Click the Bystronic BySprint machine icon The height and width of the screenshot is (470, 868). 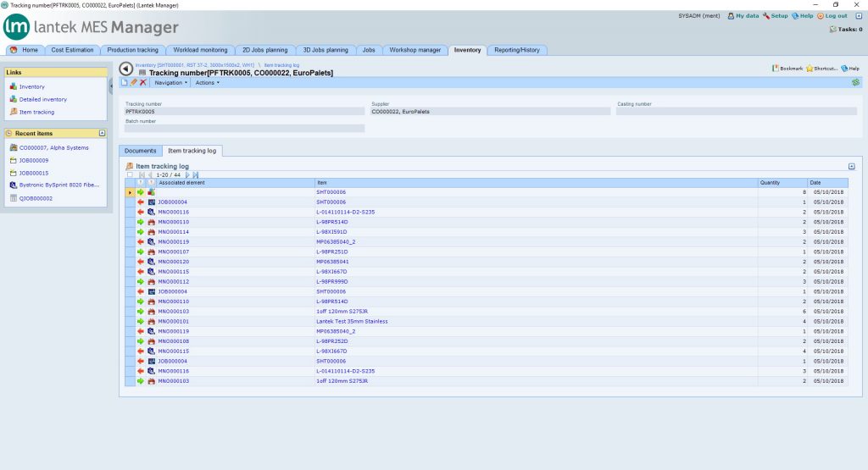14,185
